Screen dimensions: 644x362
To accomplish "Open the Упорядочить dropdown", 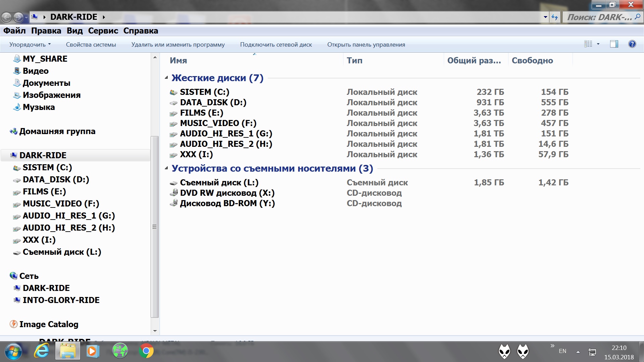I will (30, 45).
